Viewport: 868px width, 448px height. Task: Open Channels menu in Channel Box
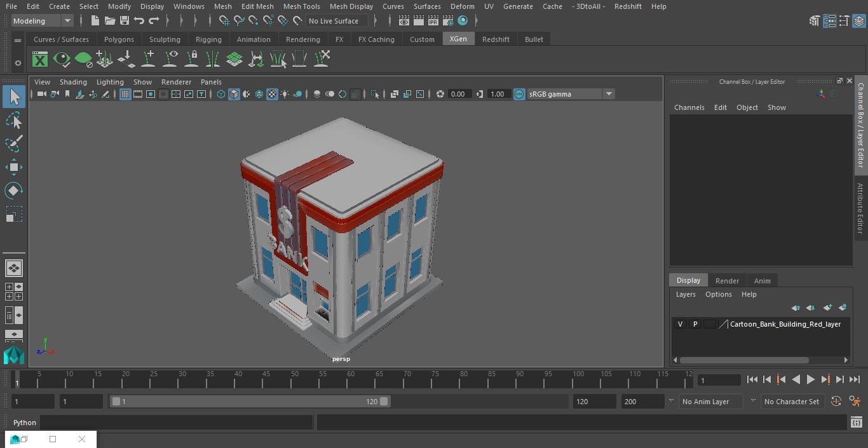(689, 107)
